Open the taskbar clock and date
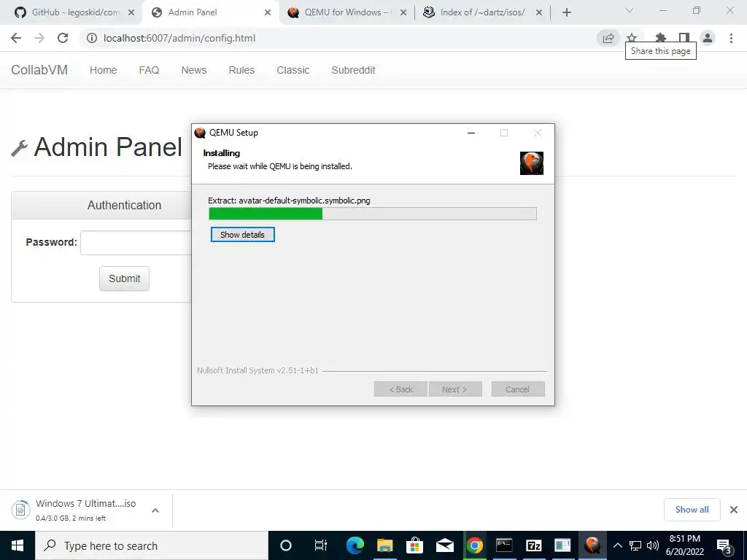This screenshot has width=747, height=560. (685, 545)
